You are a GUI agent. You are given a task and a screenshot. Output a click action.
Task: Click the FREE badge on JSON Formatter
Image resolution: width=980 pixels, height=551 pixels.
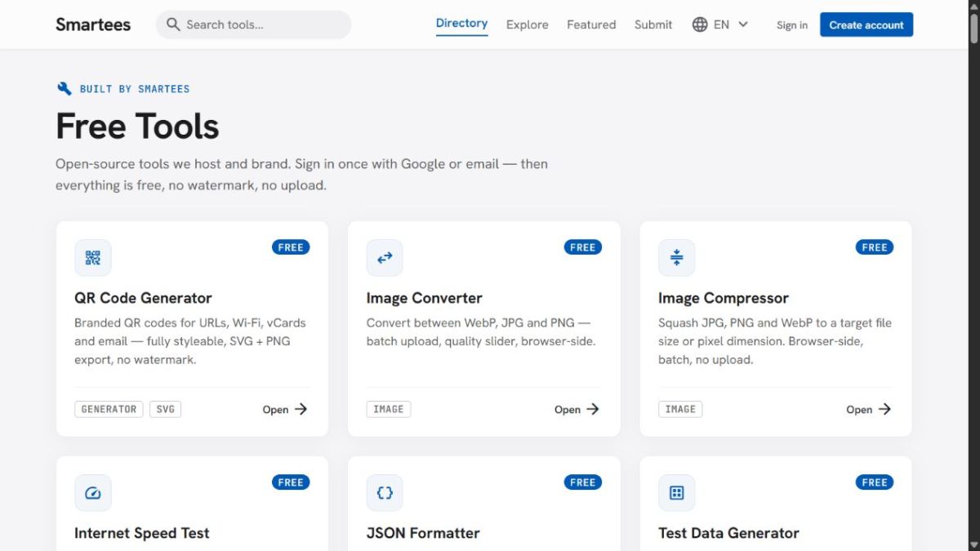[583, 482]
